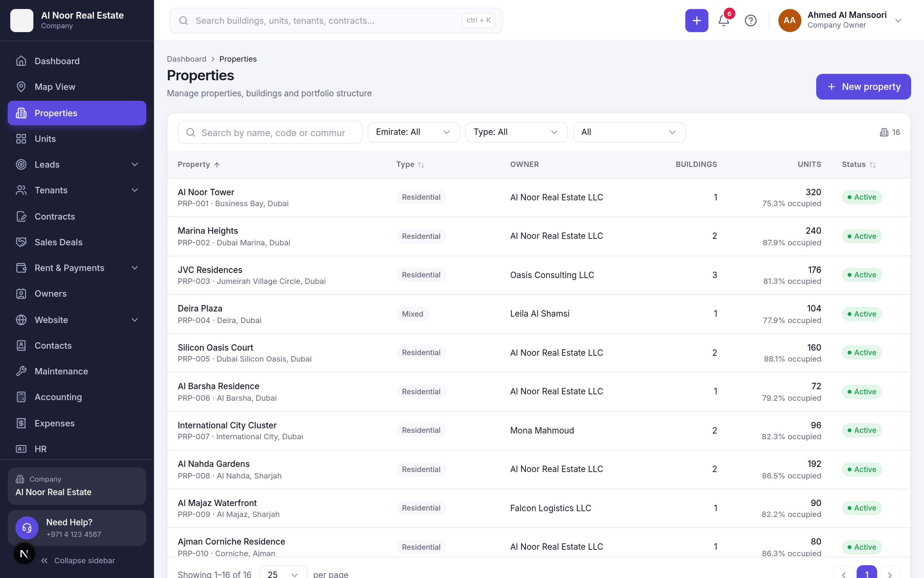Image resolution: width=924 pixels, height=578 pixels.
Task: Open the Deira Plaza property row
Action: coord(538,314)
